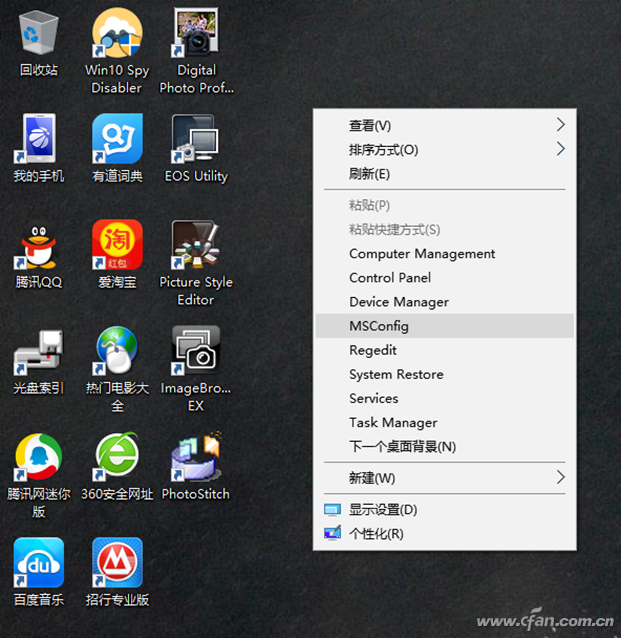Launch Computer Management from the context menu
621x638 pixels.
coord(445,253)
